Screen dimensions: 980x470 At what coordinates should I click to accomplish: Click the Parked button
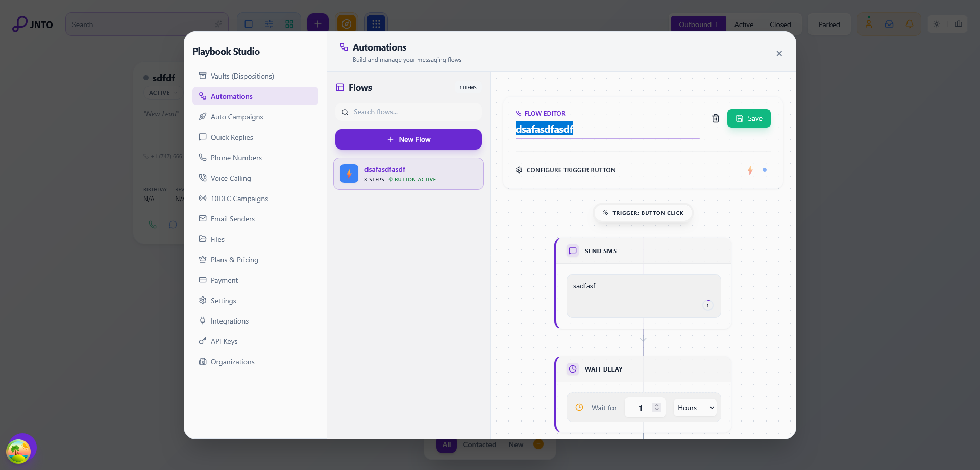829,24
